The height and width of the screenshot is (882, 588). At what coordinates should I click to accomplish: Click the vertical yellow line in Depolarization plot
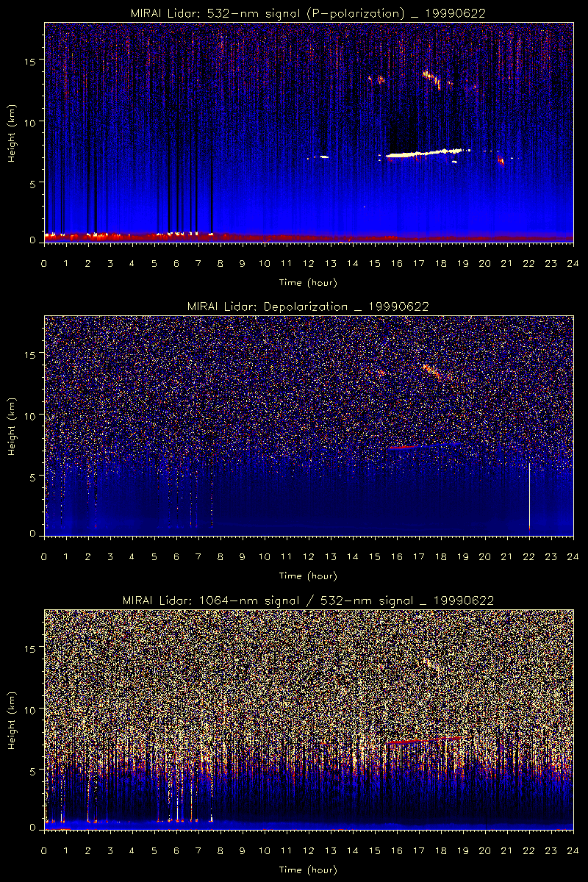pyautogui.click(x=530, y=496)
